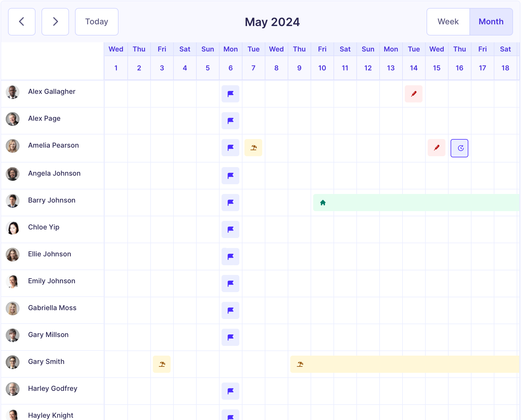
Task: Jump to Today in the calendar
Action: 97,22
